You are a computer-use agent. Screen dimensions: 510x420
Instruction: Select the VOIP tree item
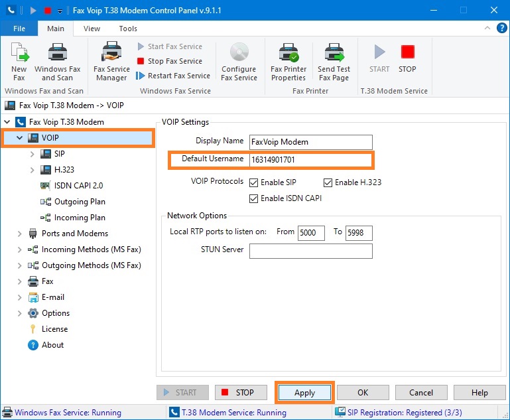[x=50, y=137]
